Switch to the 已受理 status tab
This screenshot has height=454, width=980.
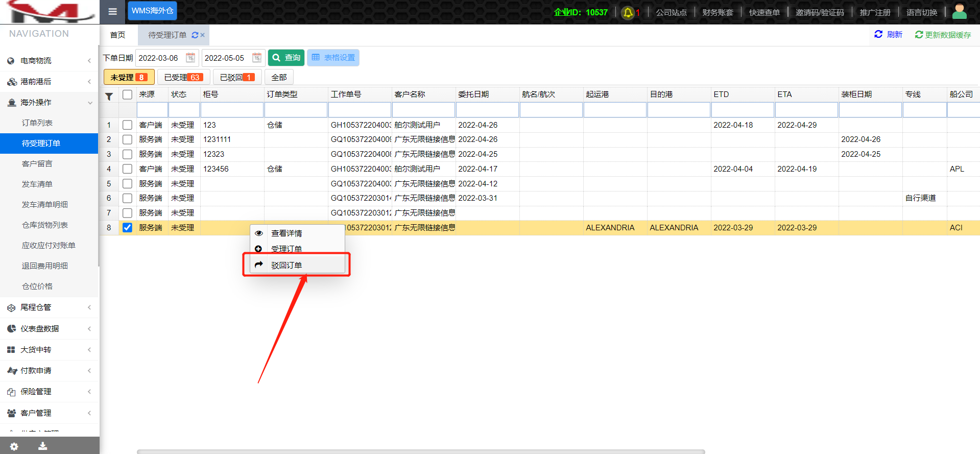coord(183,77)
